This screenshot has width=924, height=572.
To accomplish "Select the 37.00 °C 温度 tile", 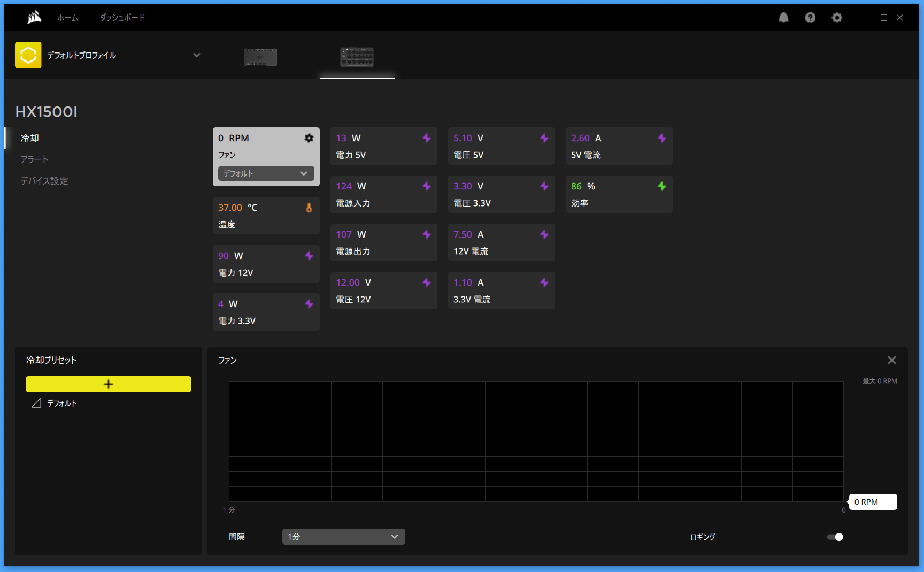I will [x=266, y=216].
